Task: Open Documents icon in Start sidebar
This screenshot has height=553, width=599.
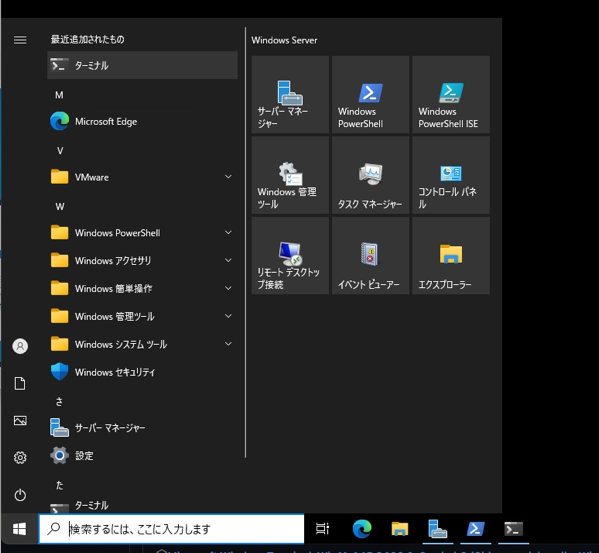Action: click(x=20, y=383)
